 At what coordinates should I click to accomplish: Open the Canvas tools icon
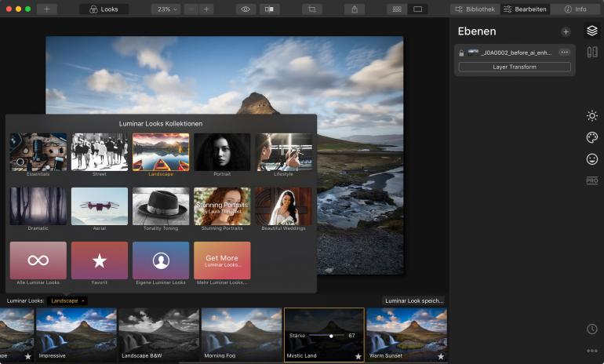(592, 52)
